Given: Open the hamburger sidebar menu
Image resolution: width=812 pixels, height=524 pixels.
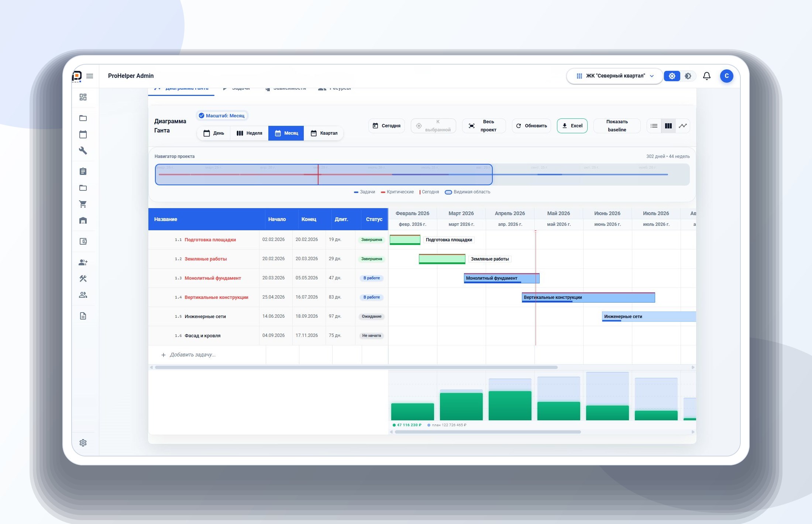Looking at the screenshot, I should click(90, 76).
